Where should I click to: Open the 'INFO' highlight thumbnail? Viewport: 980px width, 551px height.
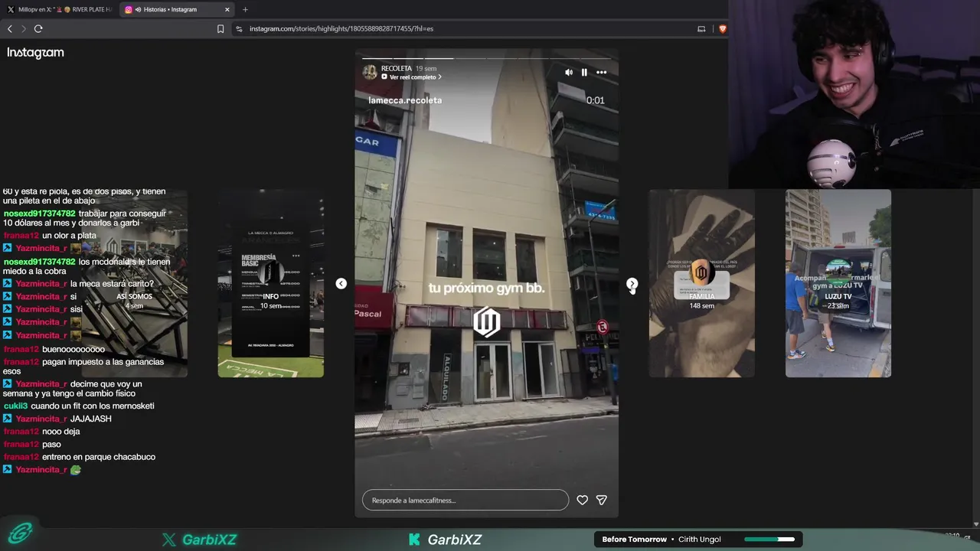[271, 283]
